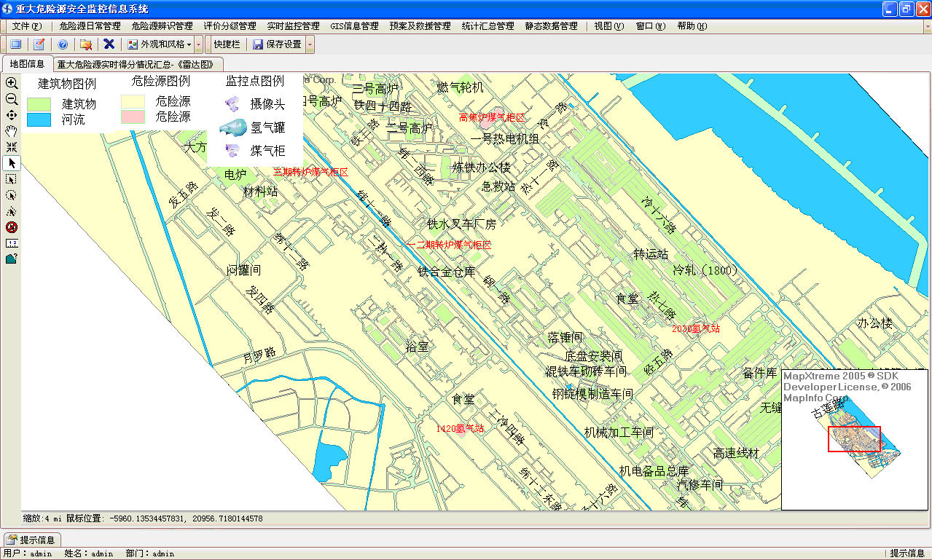Click the measure distance ruler tool
This screenshot has height=560, width=932.
click(x=12, y=242)
